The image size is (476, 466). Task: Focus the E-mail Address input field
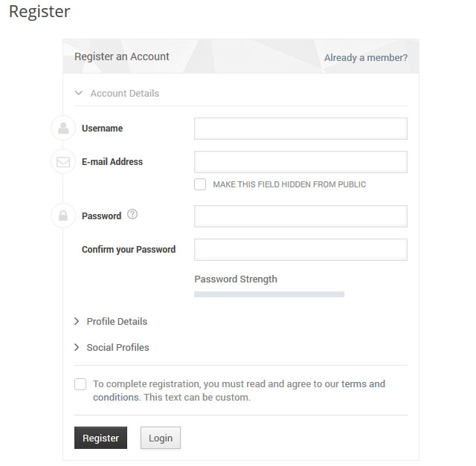coord(300,162)
